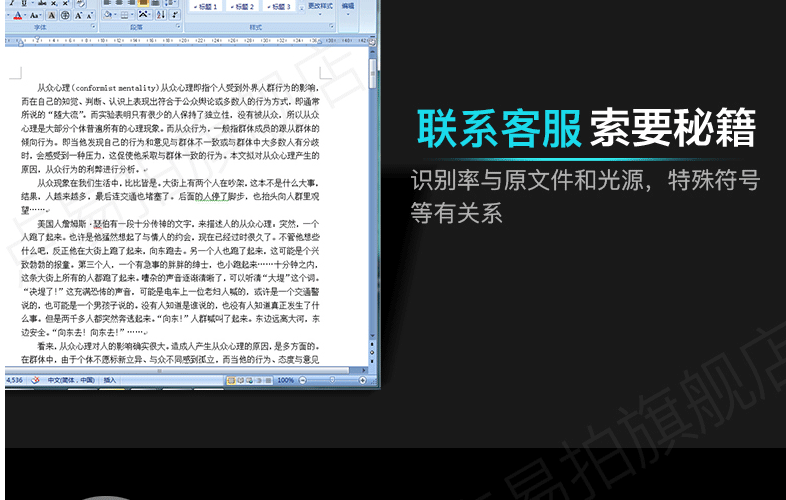Image resolution: width=786 pixels, height=500 pixels.
Task: Click the zoom out minus button
Action: [301, 381]
